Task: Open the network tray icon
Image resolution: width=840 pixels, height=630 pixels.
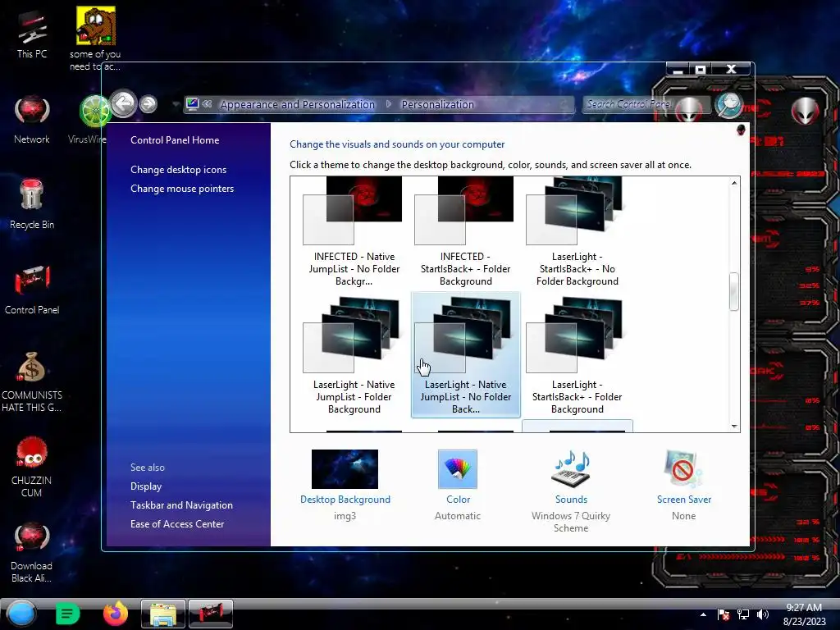Action: click(x=743, y=614)
